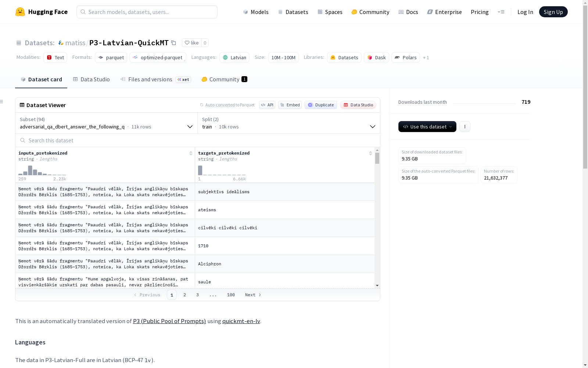Click the dataset table scrollbar thumb
588x368 pixels.
coord(377,158)
